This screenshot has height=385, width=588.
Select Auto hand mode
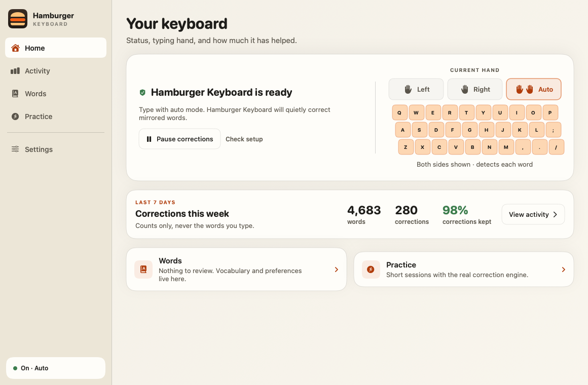(534, 89)
